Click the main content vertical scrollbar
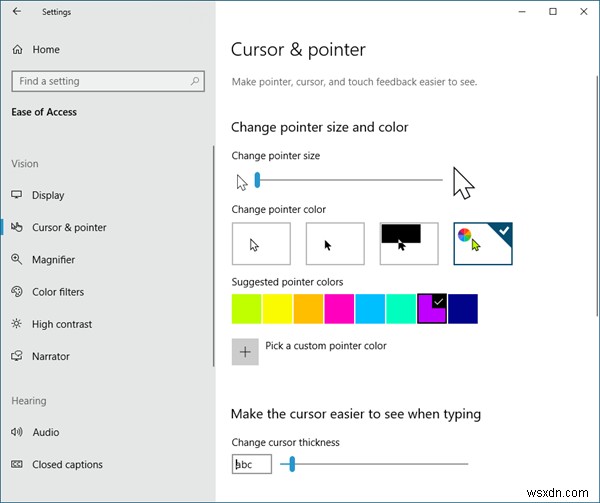 coord(597,196)
